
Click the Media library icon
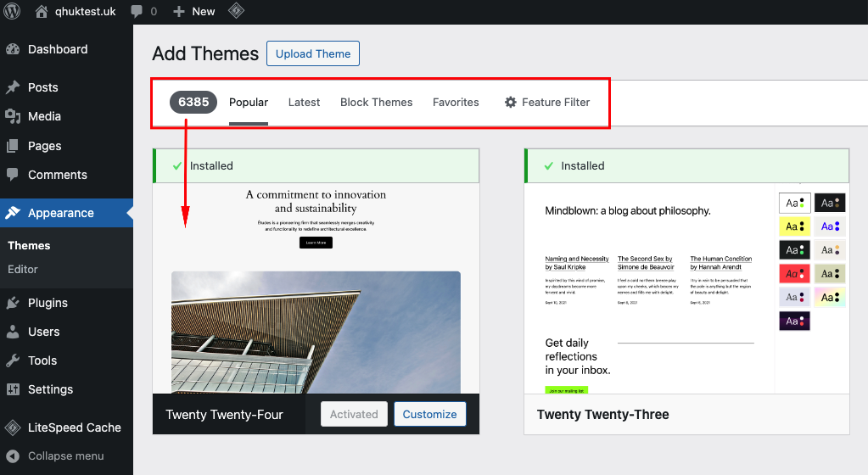point(13,116)
